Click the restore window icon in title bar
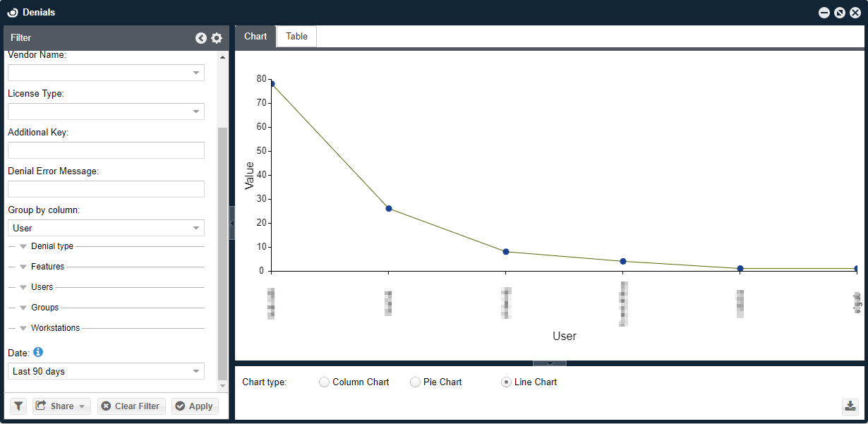Screen dimensions: 868x424 pos(839,13)
